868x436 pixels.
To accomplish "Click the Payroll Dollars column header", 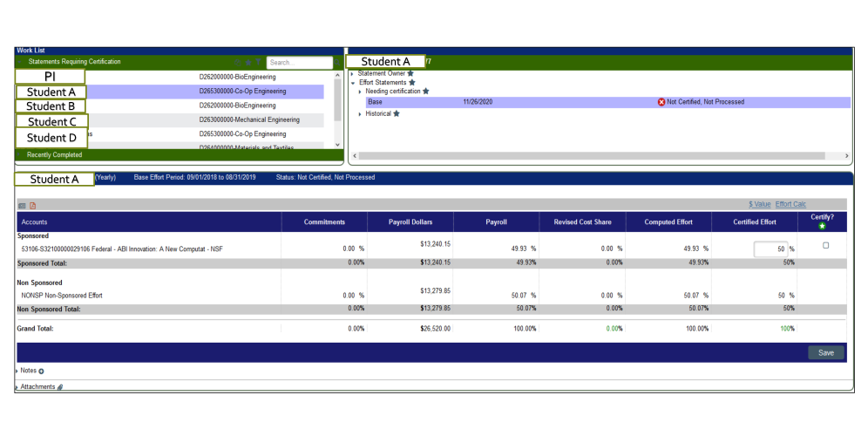I will 410,222.
